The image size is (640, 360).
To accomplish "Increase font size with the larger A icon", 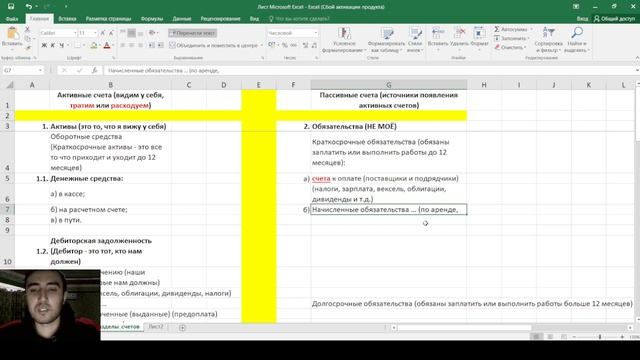I will point(102,33).
